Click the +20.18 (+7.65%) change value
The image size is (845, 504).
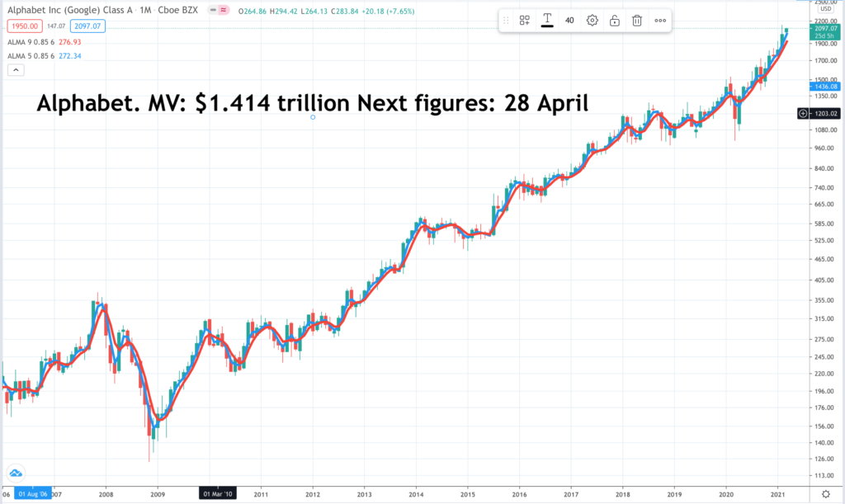coord(388,11)
